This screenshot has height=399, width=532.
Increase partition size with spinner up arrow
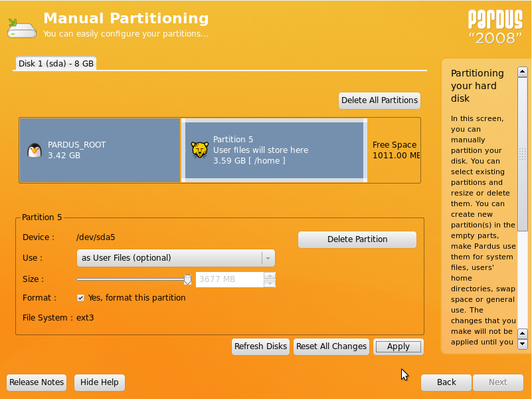click(x=269, y=275)
